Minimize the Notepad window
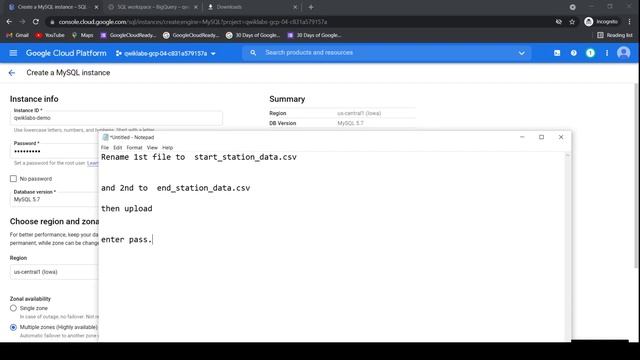This screenshot has height=360, width=640. [522, 137]
